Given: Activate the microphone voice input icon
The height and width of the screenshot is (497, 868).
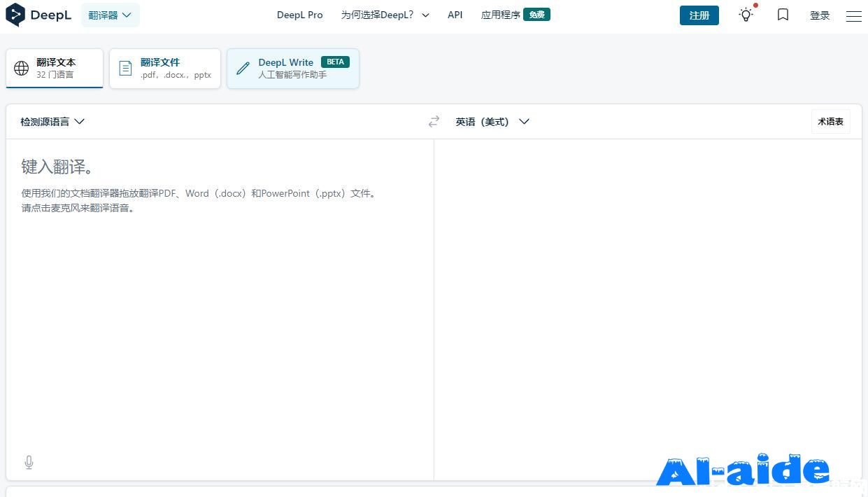Looking at the screenshot, I should tap(29, 462).
